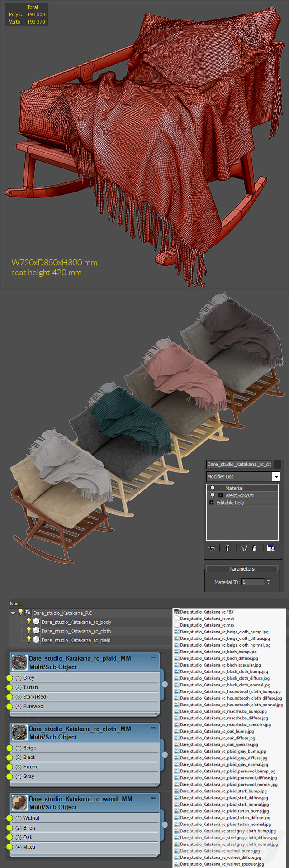Collapse the Parameters rollout
This screenshot has width=289, height=868.
(209, 569)
